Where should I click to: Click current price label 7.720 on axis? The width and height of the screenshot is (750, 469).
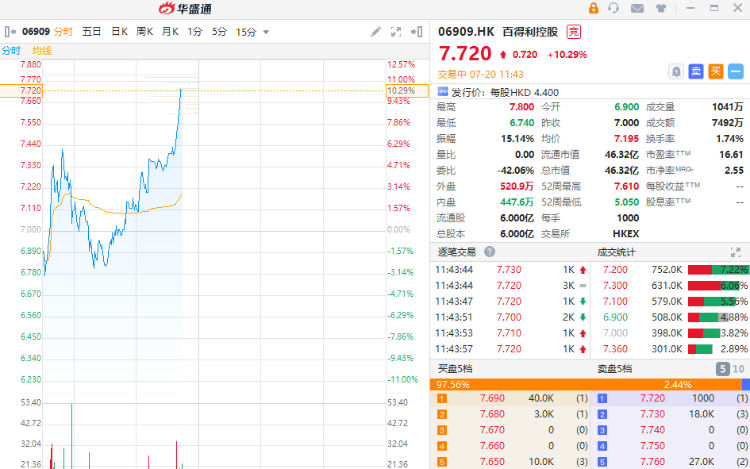pos(22,90)
